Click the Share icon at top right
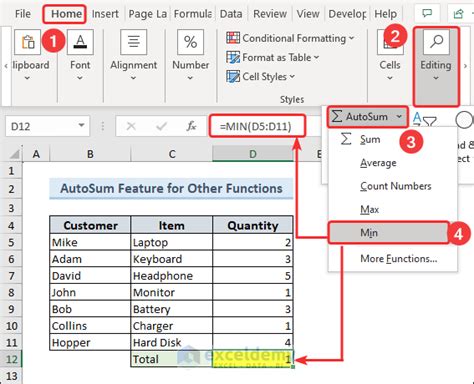Screen dimensions: 474x384 pos(459,14)
